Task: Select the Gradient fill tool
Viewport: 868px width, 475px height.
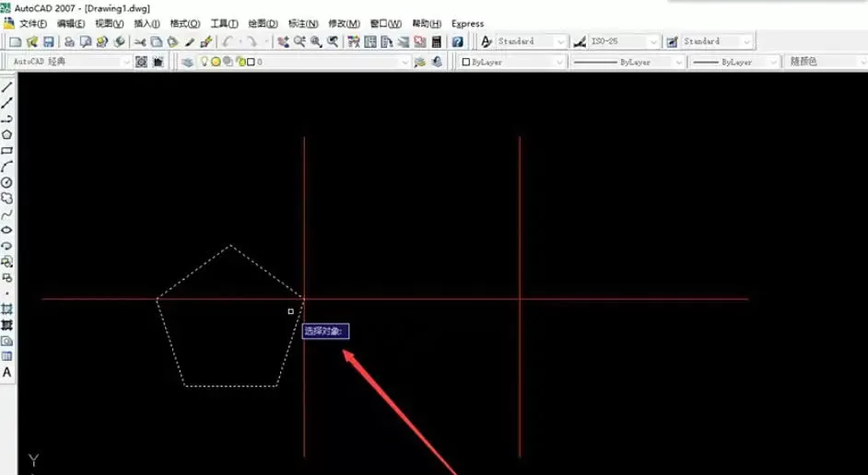Action: point(6,325)
